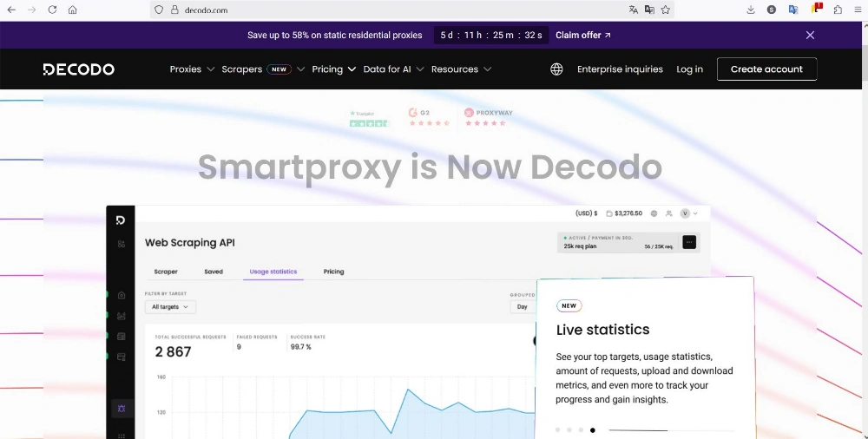Open the Pricing navigation menu
Viewport: 868px width, 439px height.
327,69
